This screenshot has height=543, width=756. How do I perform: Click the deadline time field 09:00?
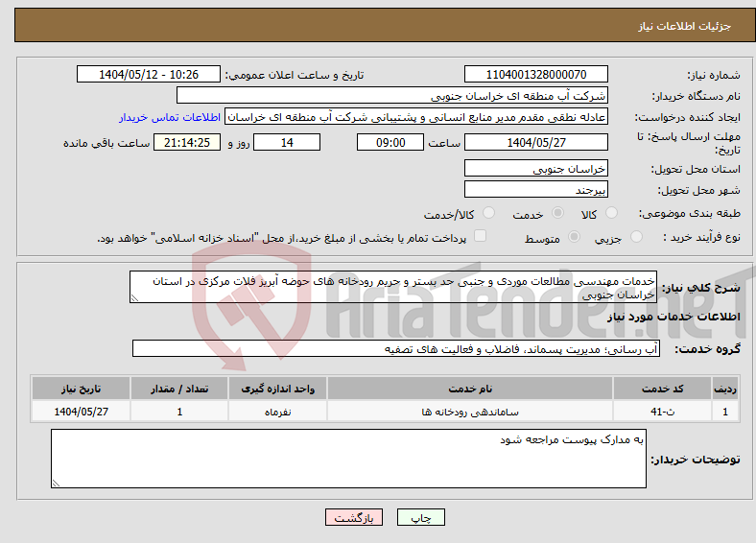[390, 142]
